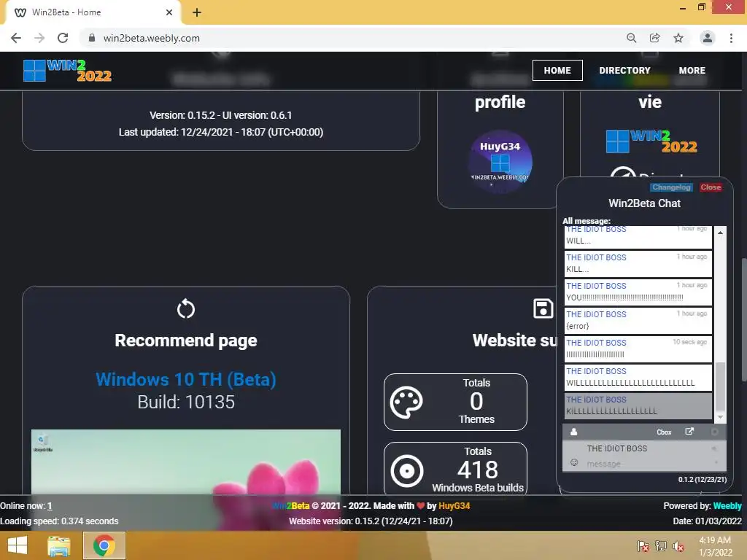Image resolution: width=747 pixels, height=560 pixels.
Task: Click the page vertical scrollbar thumb
Action: [x=744, y=319]
